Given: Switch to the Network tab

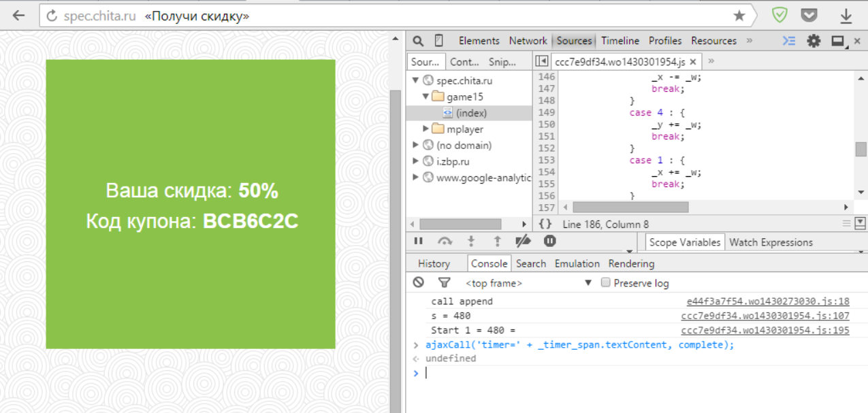Looking at the screenshot, I should 528,41.
